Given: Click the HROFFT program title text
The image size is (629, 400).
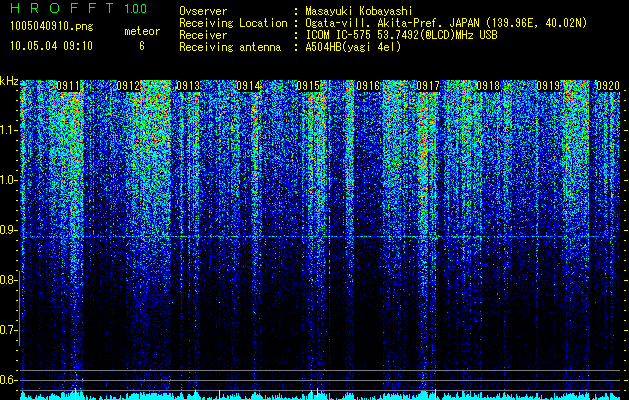Looking at the screenshot, I should coord(63,8).
